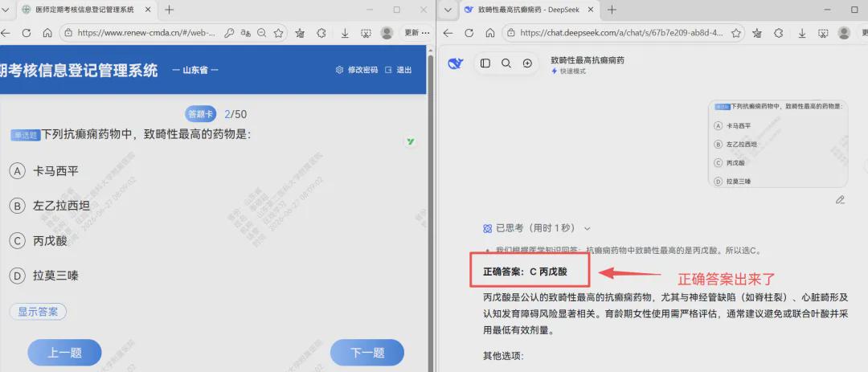Click the DeepSeek whale logo

(455, 63)
